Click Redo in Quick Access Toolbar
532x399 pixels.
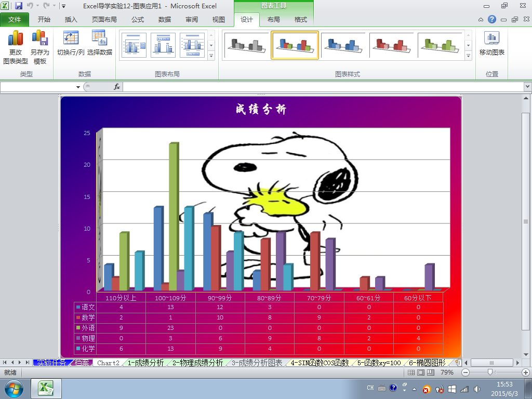point(46,6)
